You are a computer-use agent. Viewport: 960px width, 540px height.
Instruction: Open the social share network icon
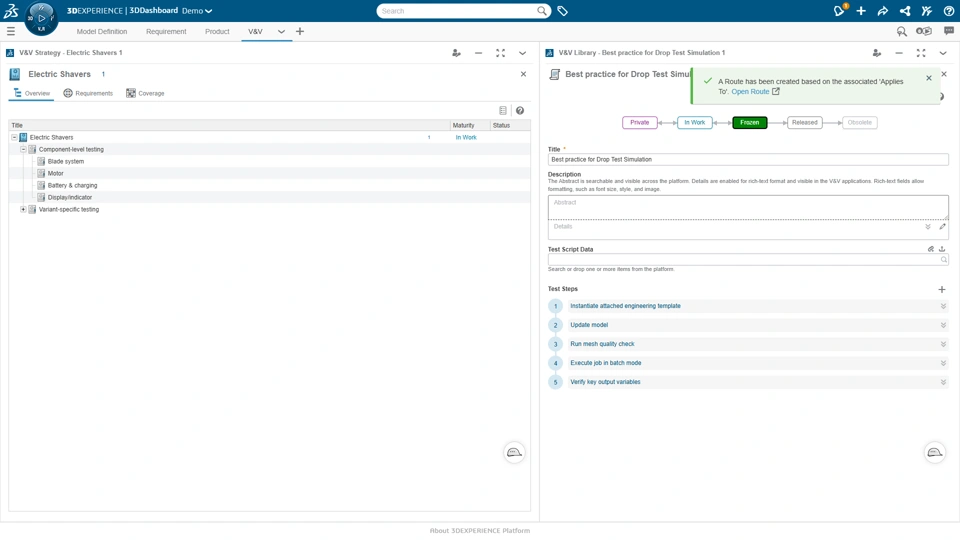coord(905,11)
